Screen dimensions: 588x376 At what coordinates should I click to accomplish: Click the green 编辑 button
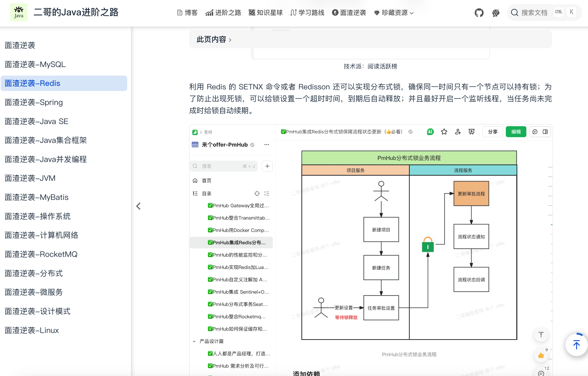click(x=516, y=132)
